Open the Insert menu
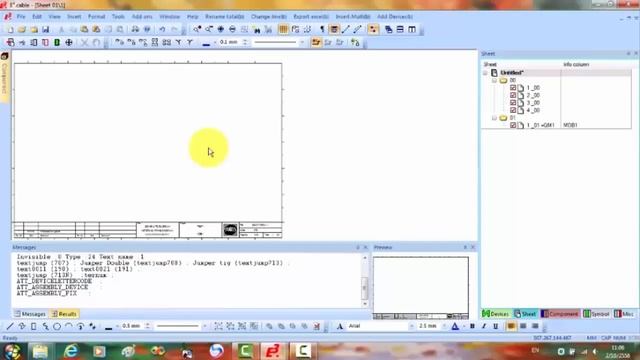This screenshot has width=640, height=360. coord(74,17)
